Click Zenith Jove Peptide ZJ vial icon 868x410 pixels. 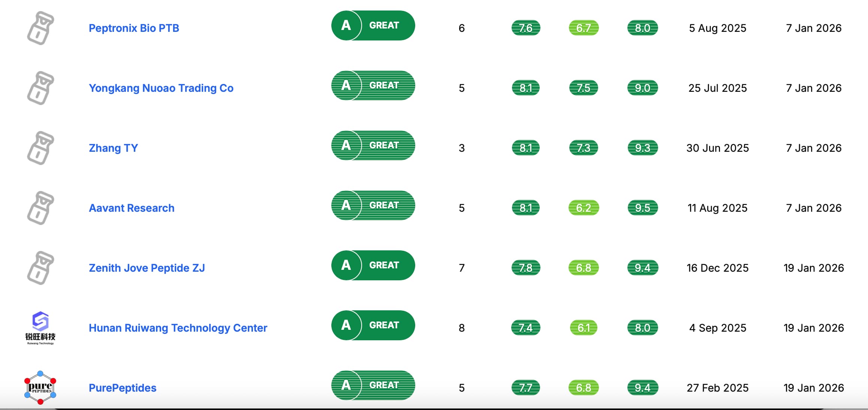point(40,268)
